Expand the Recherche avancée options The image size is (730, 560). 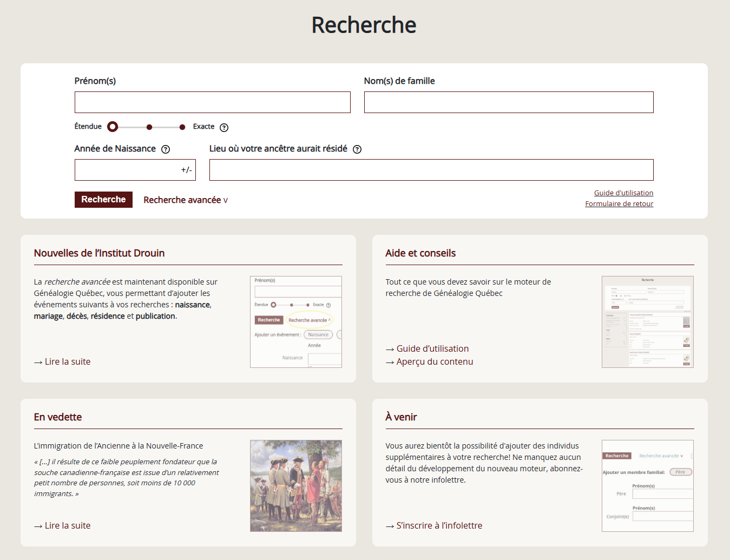point(185,200)
